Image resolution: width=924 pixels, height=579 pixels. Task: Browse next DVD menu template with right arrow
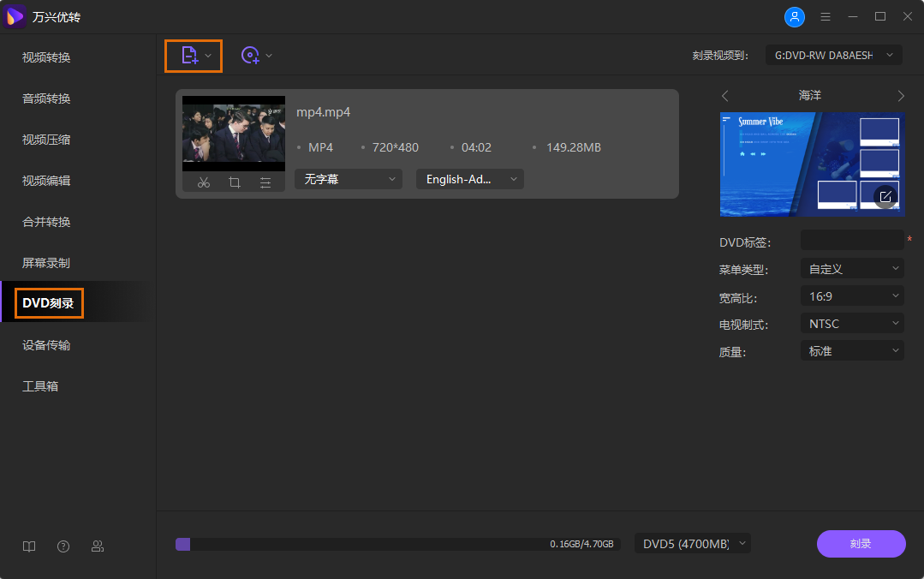pyautogui.click(x=900, y=95)
